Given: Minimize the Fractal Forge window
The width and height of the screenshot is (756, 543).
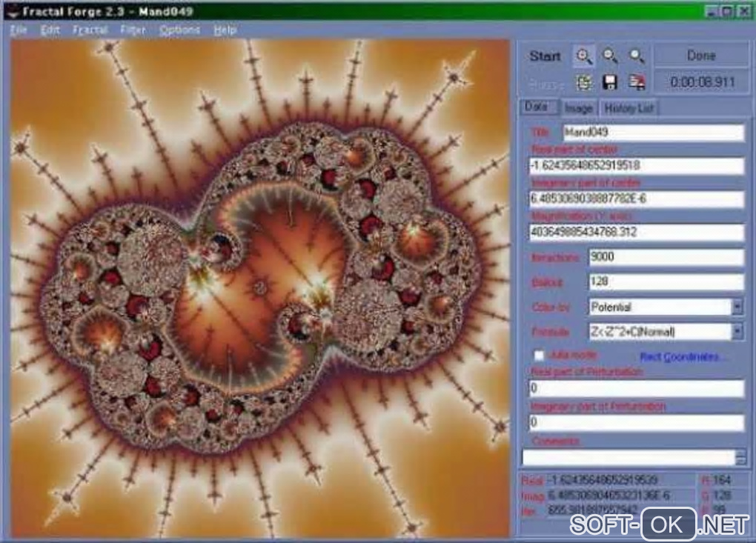Looking at the screenshot, I should pyautogui.click(x=711, y=12).
